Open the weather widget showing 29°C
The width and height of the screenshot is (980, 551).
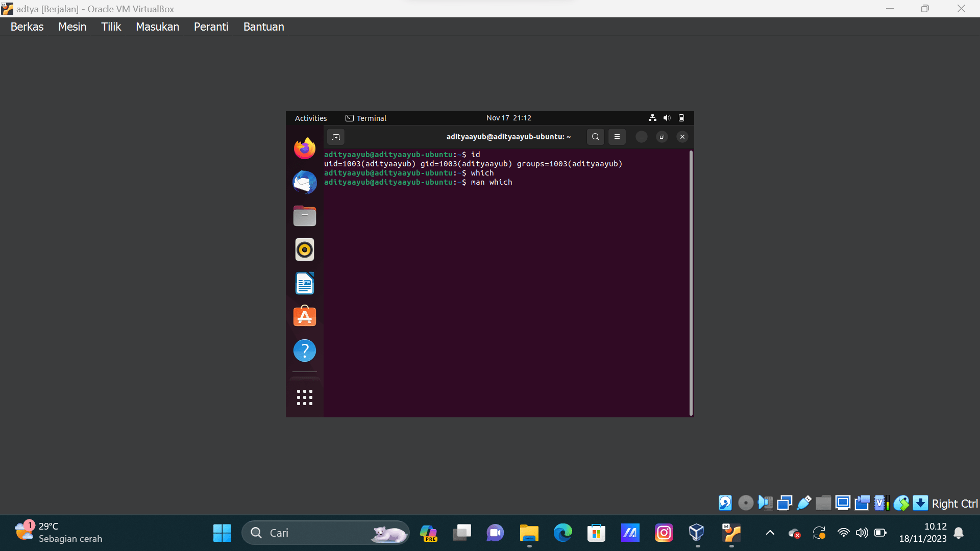[x=59, y=533]
